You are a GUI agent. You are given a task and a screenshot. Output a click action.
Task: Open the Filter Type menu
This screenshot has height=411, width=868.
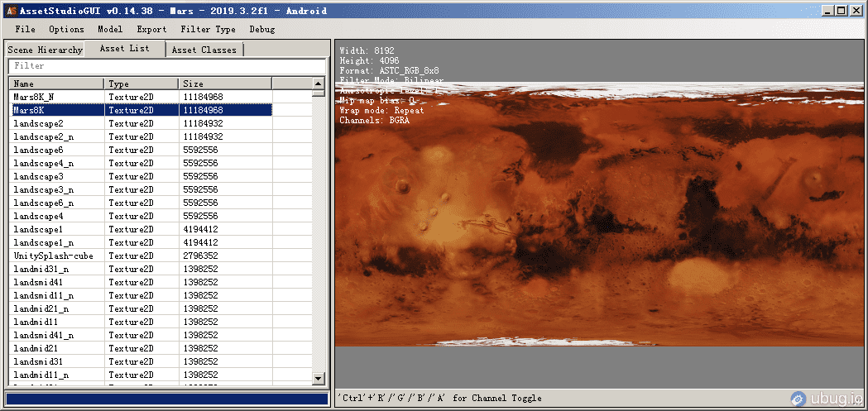[208, 29]
